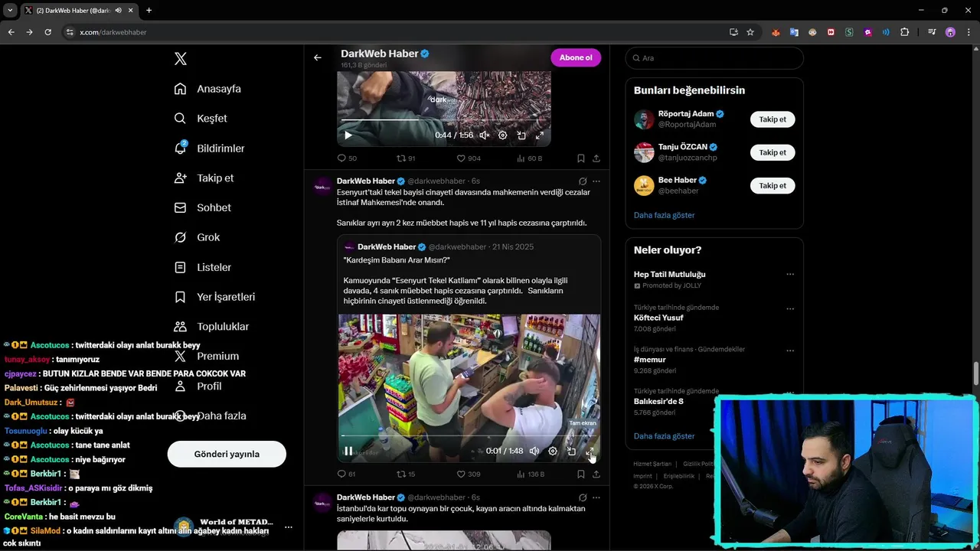Mute the DarkWeb Haber tab audio
The height and width of the screenshot is (551, 980).
click(118, 11)
